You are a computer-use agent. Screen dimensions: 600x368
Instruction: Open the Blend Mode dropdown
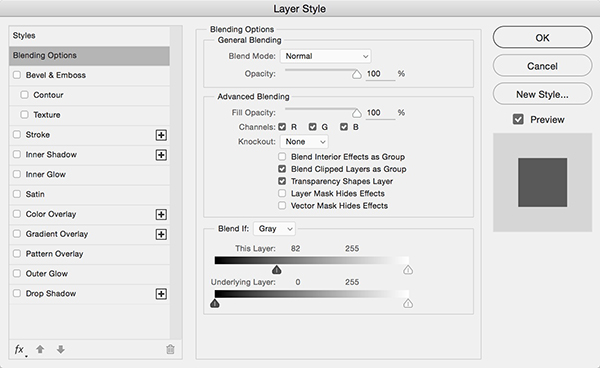point(326,56)
